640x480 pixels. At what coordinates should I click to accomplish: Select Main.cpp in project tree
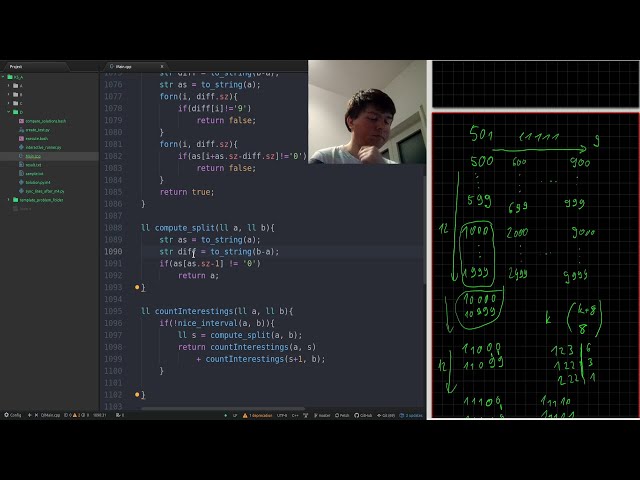pos(33,156)
